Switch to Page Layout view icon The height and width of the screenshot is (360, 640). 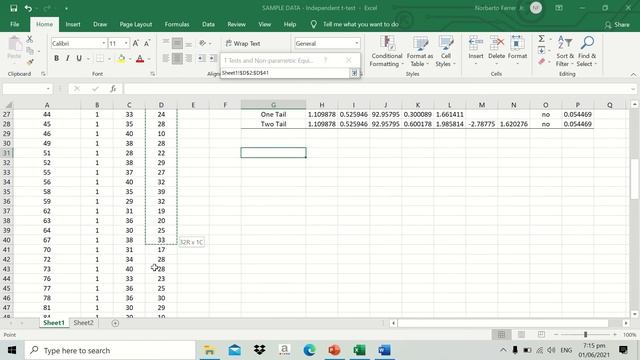pyautogui.click(x=521, y=335)
